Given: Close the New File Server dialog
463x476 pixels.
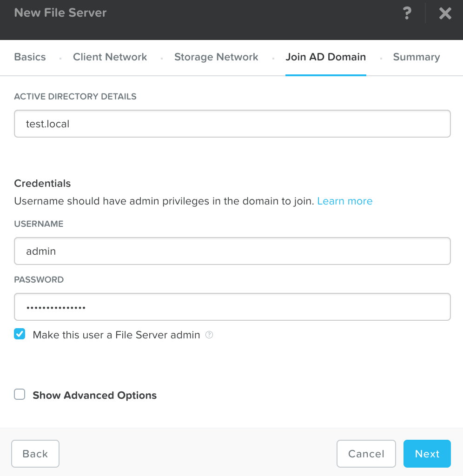Looking at the screenshot, I should pyautogui.click(x=445, y=13).
